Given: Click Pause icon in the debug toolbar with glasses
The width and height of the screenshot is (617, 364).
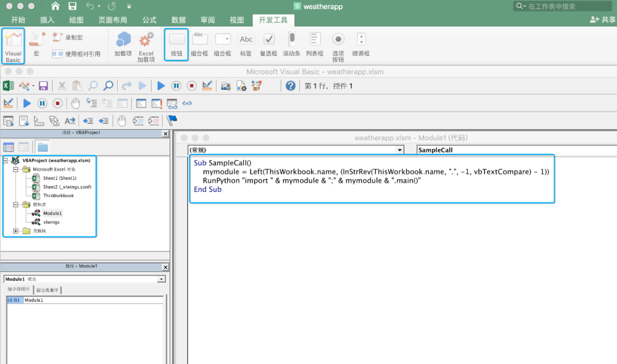Looking at the screenshot, I should pyautogui.click(x=42, y=103).
